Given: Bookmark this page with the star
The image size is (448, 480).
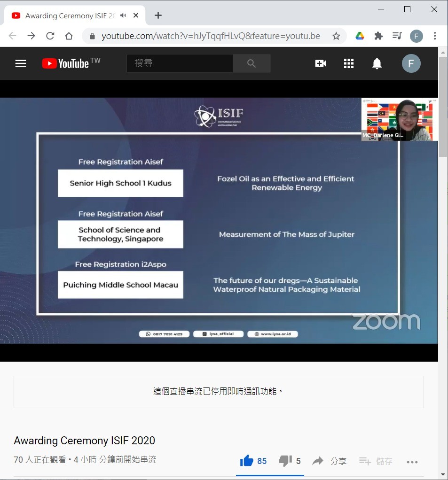Looking at the screenshot, I should tap(336, 36).
